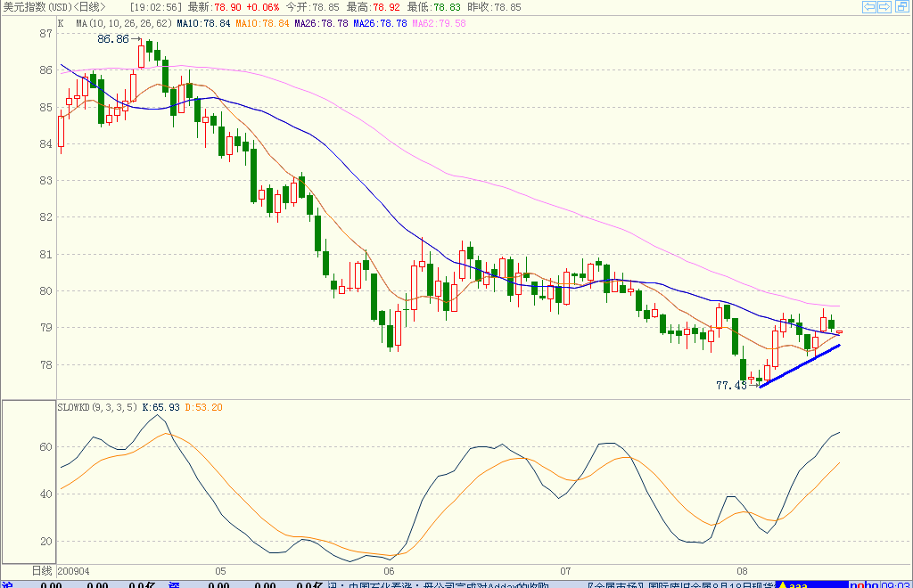Click the 200904 date marker on time axis
The width and height of the screenshot is (913, 588).
74,571
